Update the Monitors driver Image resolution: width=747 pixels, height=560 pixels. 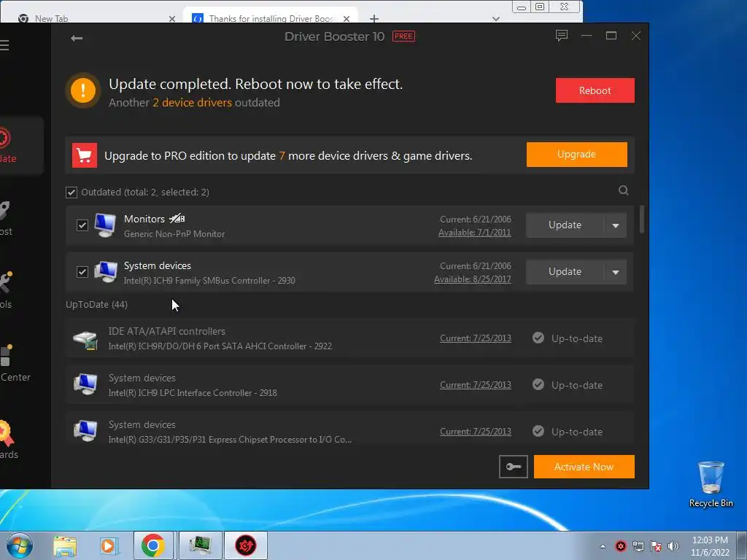click(x=565, y=225)
